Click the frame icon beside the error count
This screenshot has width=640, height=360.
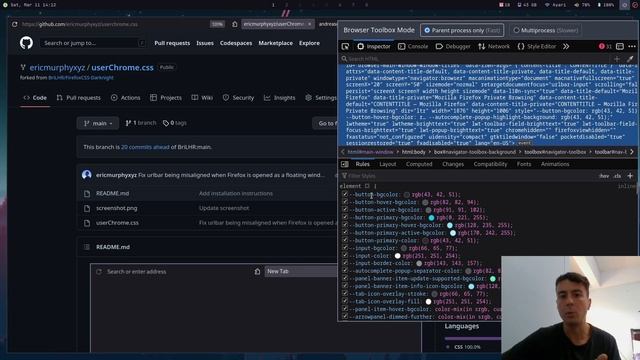click(620, 47)
